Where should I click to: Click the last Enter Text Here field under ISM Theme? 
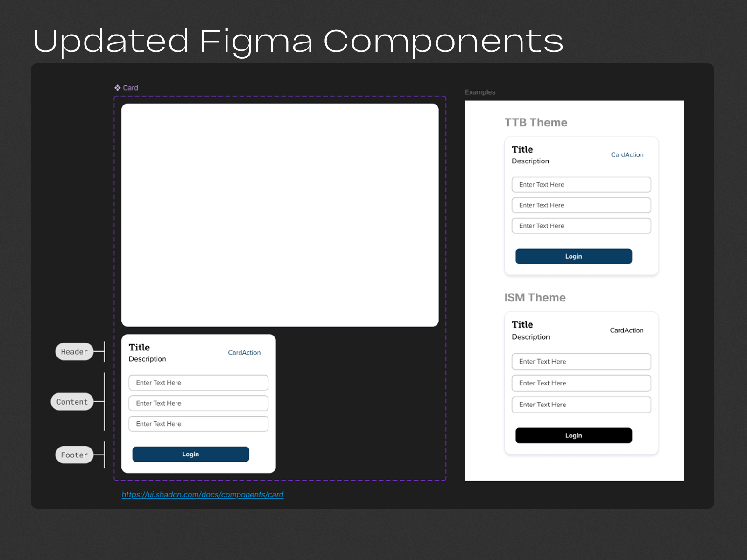581,404
